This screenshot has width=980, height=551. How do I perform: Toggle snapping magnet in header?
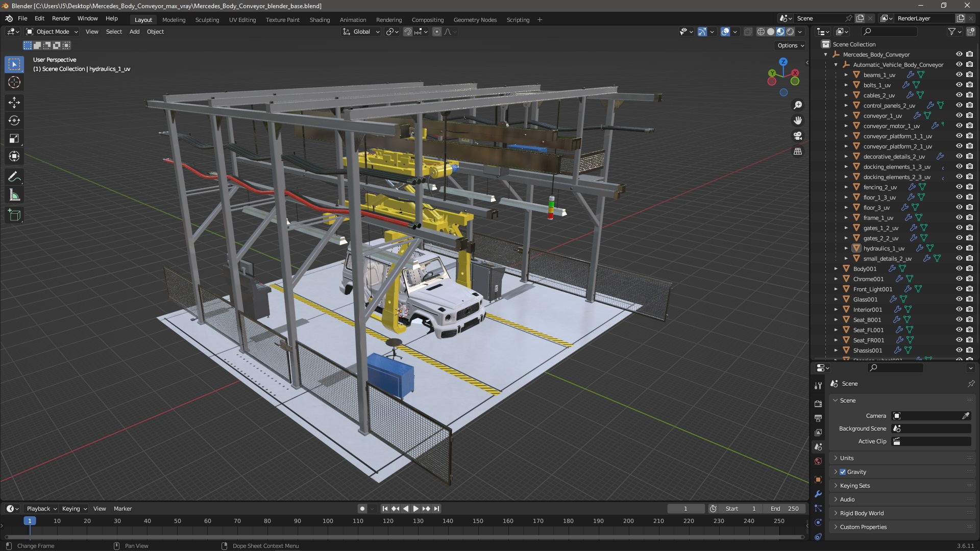point(408,32)
